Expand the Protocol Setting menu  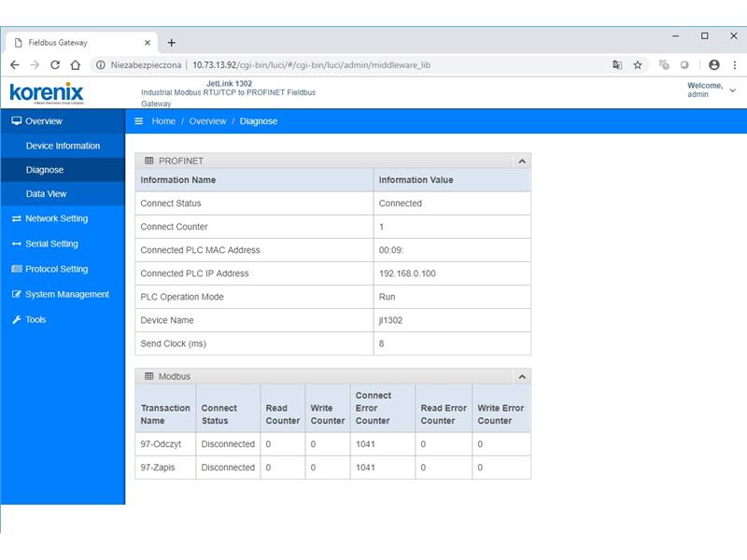point(63,269)
